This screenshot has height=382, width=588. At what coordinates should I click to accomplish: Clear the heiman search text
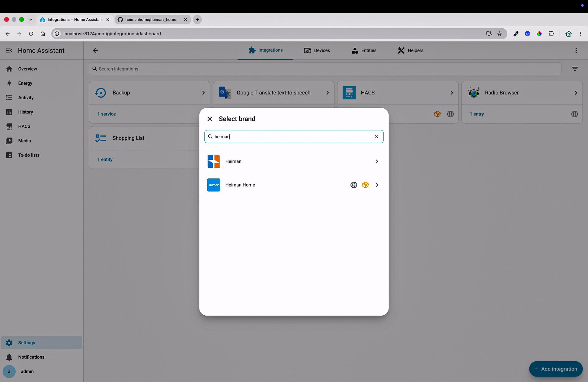[x=376, y=137]
